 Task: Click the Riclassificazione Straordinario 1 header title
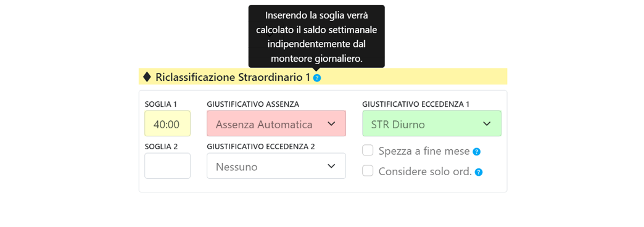233,77
